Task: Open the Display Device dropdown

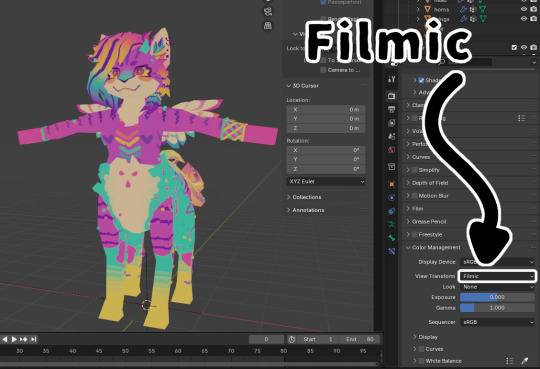Action: [x=497, y=262]
